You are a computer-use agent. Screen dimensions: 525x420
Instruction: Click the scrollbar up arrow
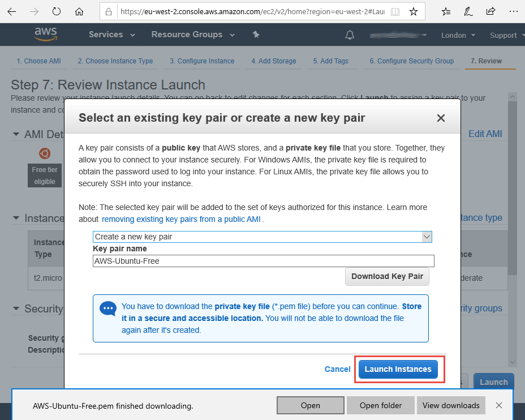[513, 96]
